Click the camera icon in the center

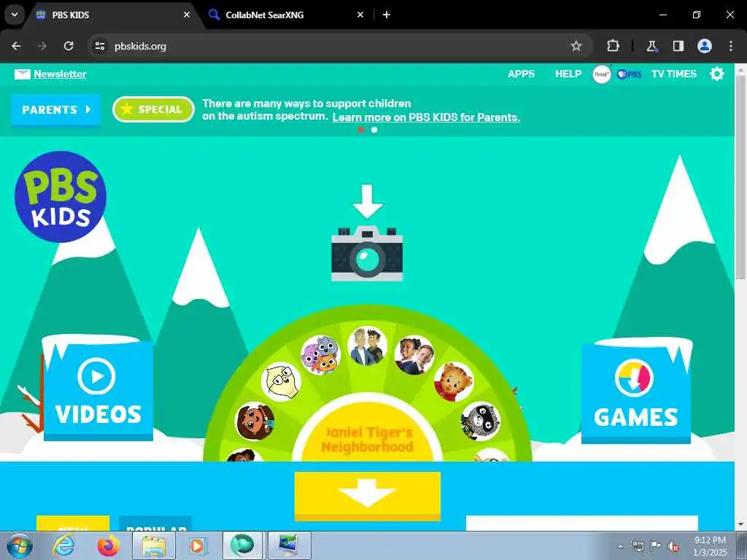tap(367, 253)
